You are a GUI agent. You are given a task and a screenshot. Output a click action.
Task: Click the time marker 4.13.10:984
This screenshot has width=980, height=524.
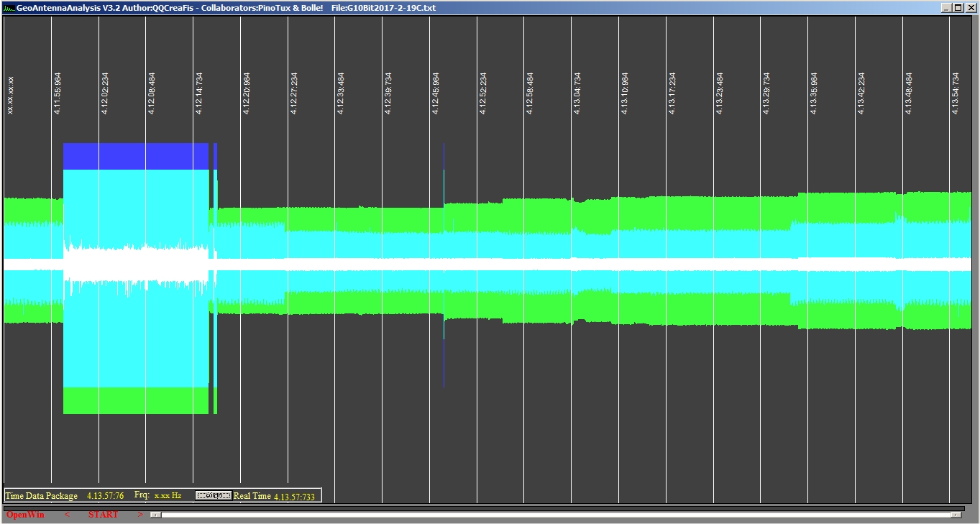[625, 93]
